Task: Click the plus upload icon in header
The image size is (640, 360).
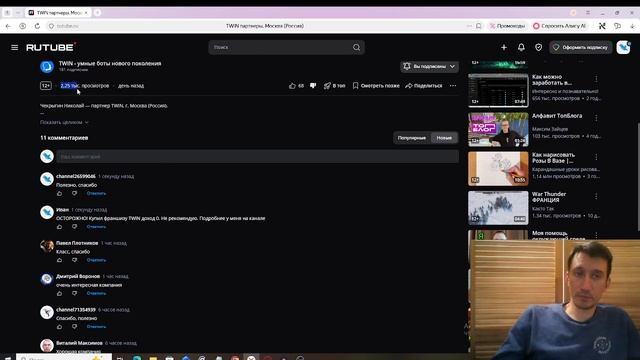Action: click(x=504, y=47)
